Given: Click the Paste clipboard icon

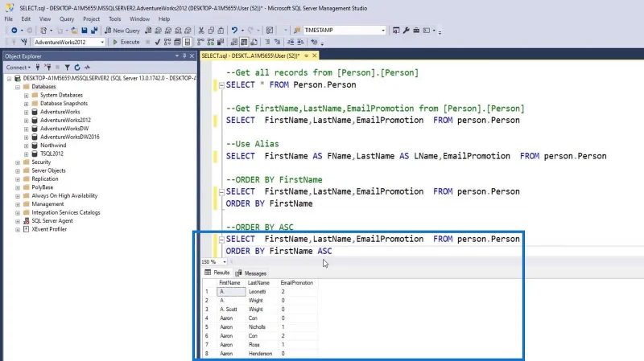Looking at the screenshot, I should (221, 31).
